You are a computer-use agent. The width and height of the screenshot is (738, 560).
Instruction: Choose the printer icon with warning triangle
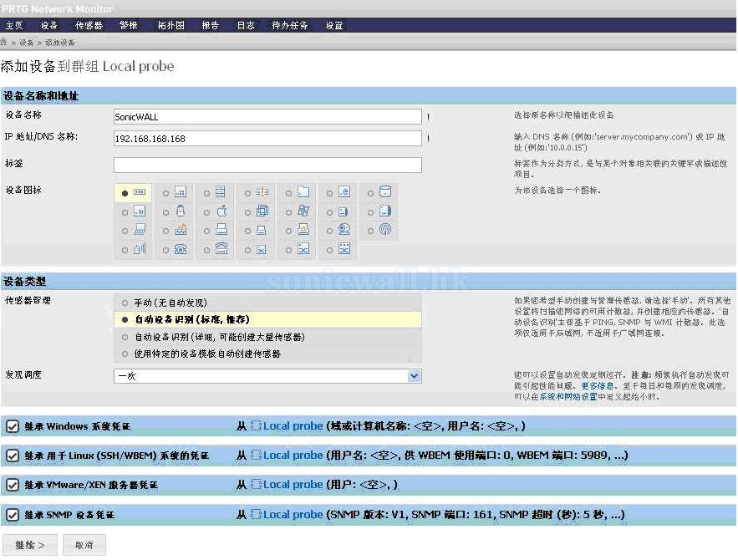(x=303, y=230)
